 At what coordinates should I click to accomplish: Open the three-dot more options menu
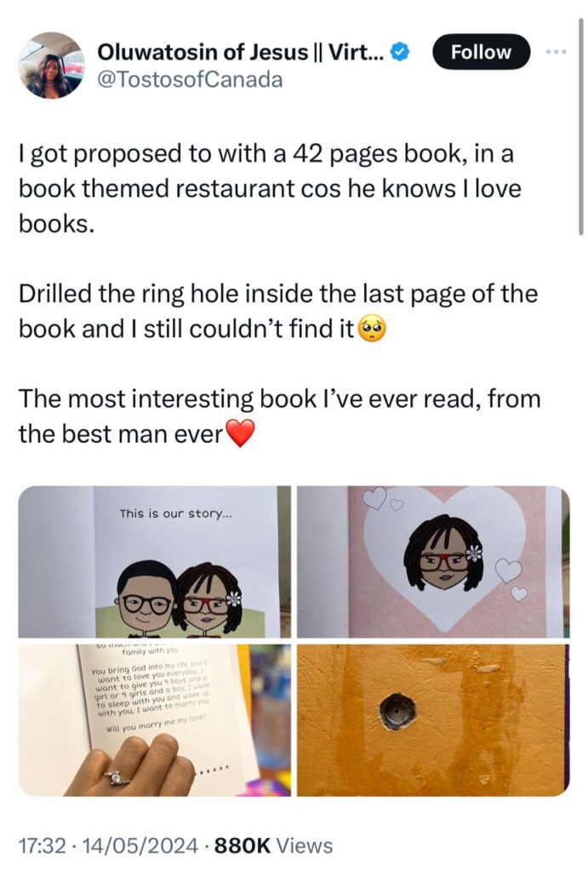556,52
